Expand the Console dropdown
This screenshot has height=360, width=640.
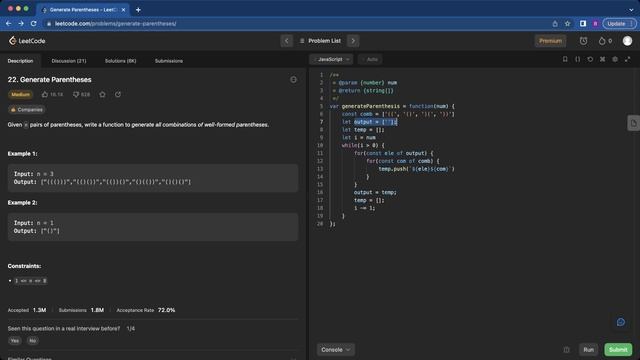coord(336,350)
